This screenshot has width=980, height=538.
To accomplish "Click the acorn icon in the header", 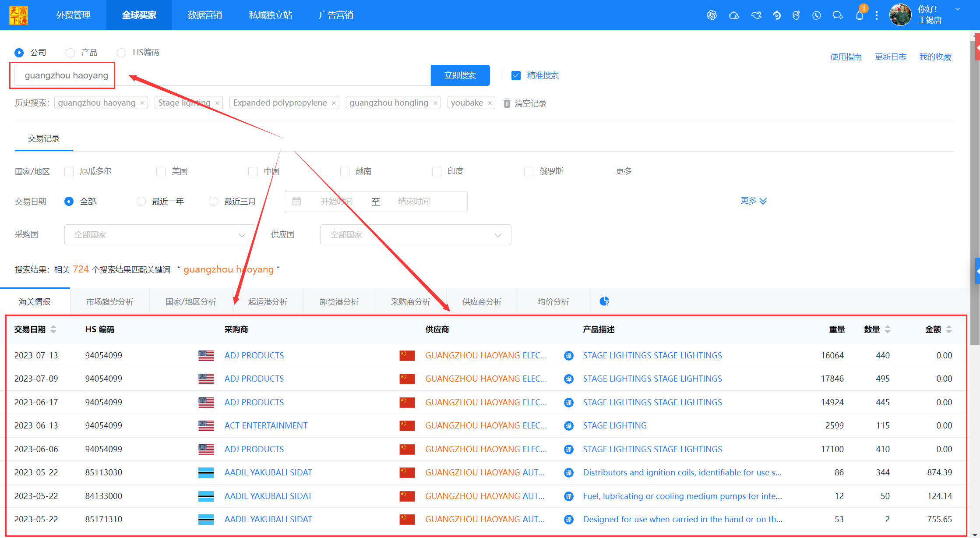I will (796, 15).
